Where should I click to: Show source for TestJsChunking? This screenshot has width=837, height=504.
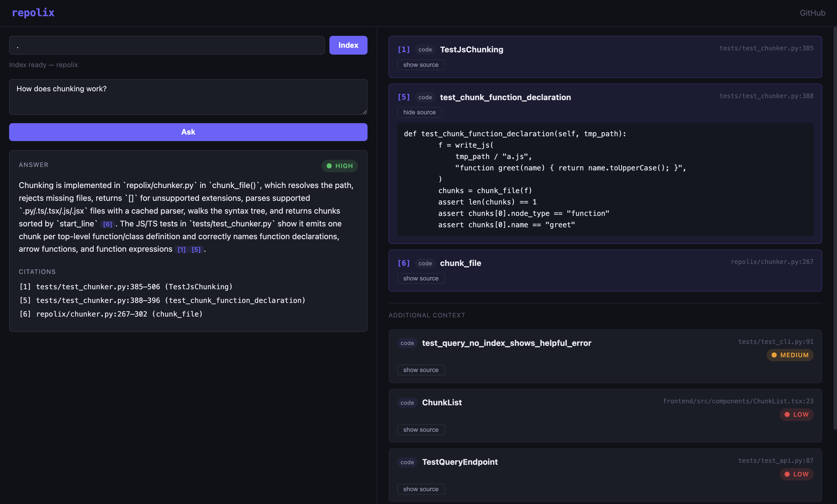point(420,65)
